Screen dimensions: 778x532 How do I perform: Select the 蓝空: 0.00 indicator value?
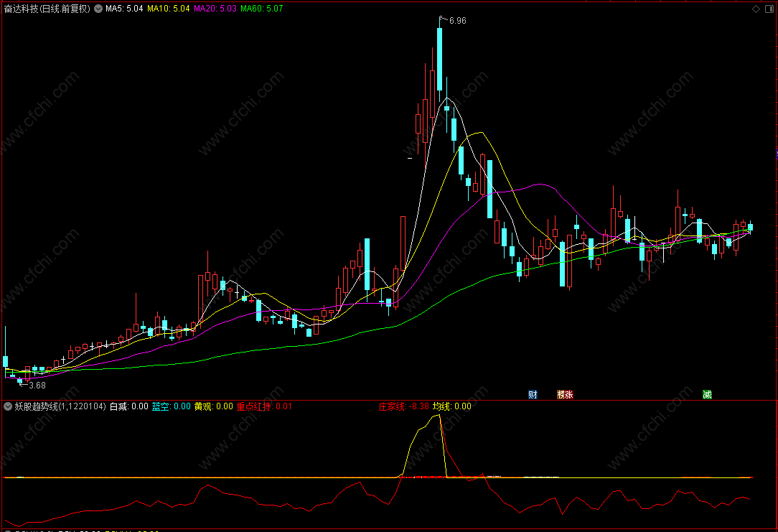(172, 406)
